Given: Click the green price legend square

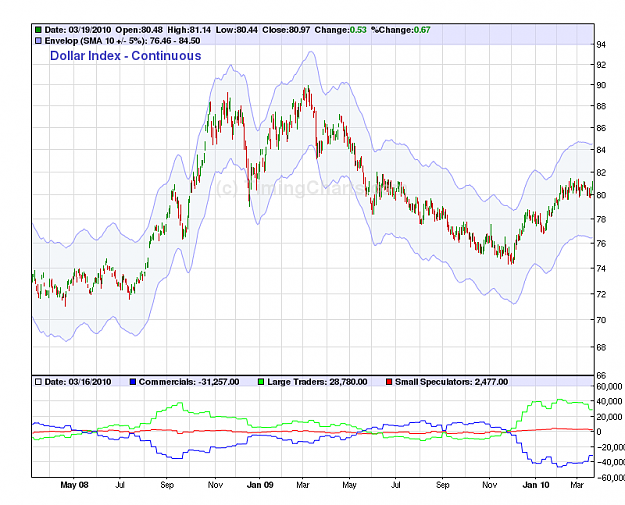Looking at the screenshot, I should click(38, 30).
